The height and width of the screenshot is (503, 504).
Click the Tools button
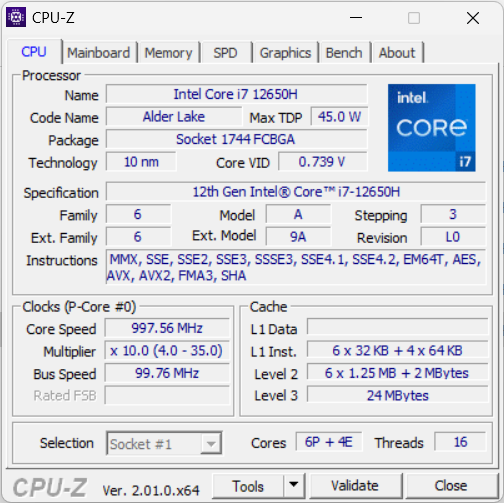(248, 486)
